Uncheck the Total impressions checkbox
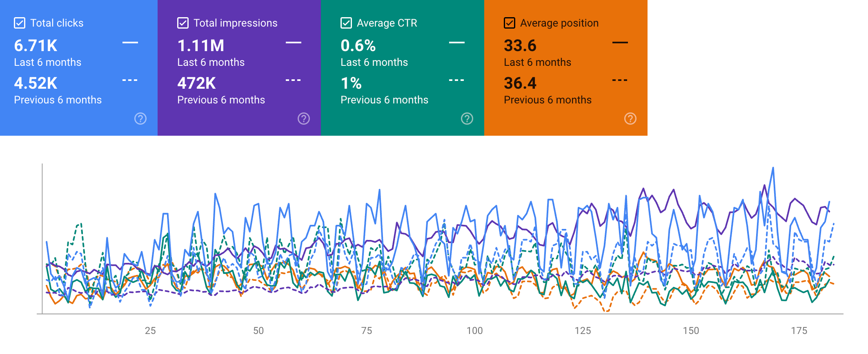The image size is (868, 354). coord(183,23)
